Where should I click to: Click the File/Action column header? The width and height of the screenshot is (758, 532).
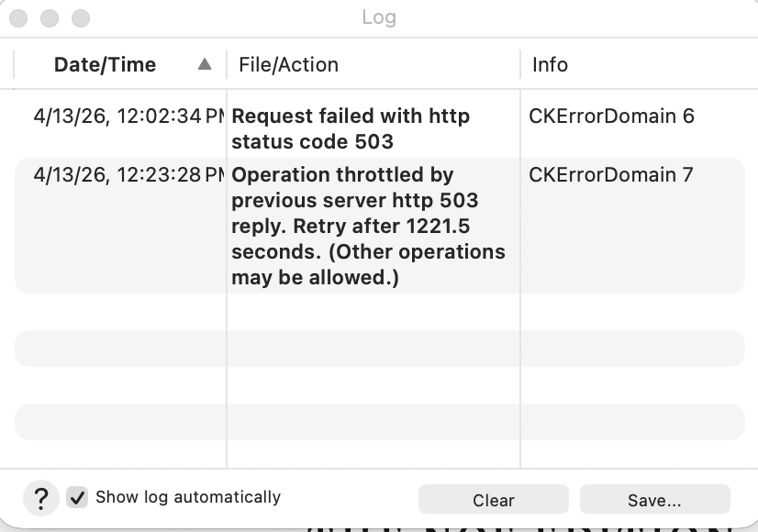(x=288, y=65)
